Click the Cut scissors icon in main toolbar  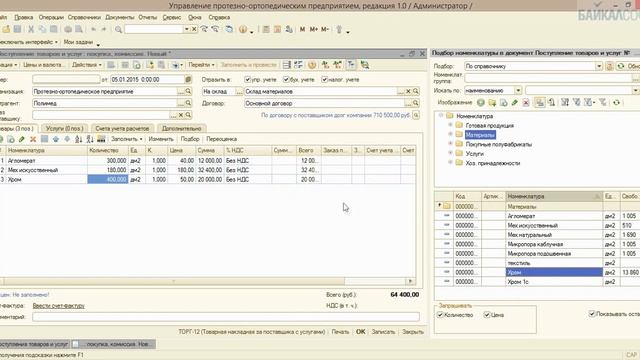click(x=31, y=29)
